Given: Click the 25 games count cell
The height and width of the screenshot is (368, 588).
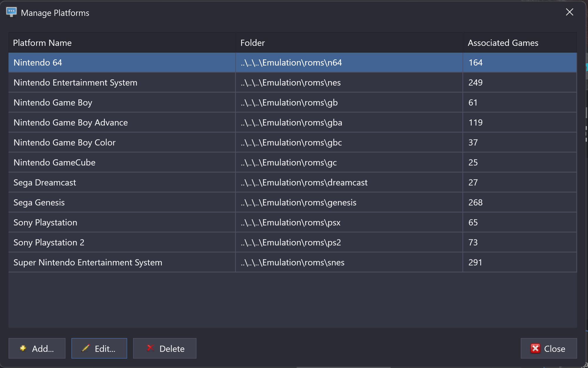Looking at the screenshot, I should pos(520,163).
